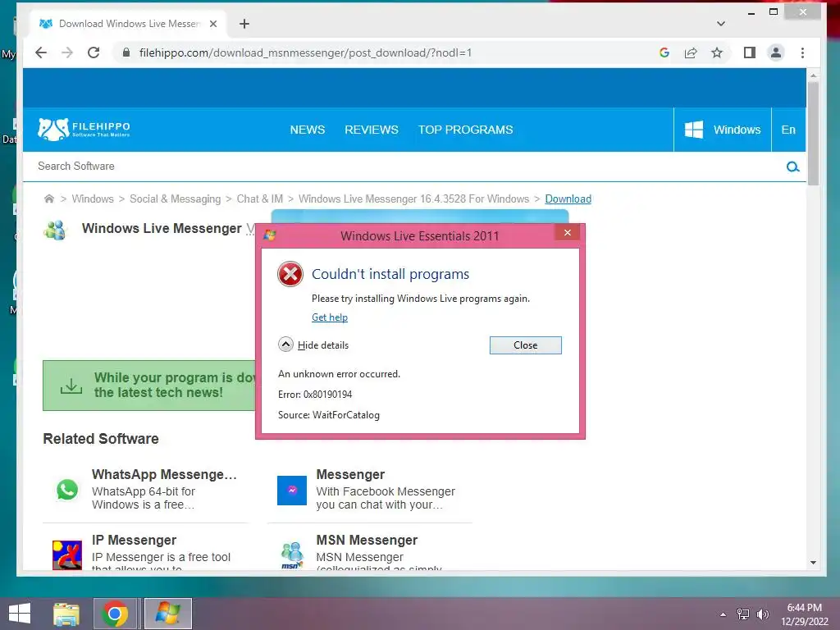Click the MSN Messenger icon

pyautogui.click(x=292, y=555)
